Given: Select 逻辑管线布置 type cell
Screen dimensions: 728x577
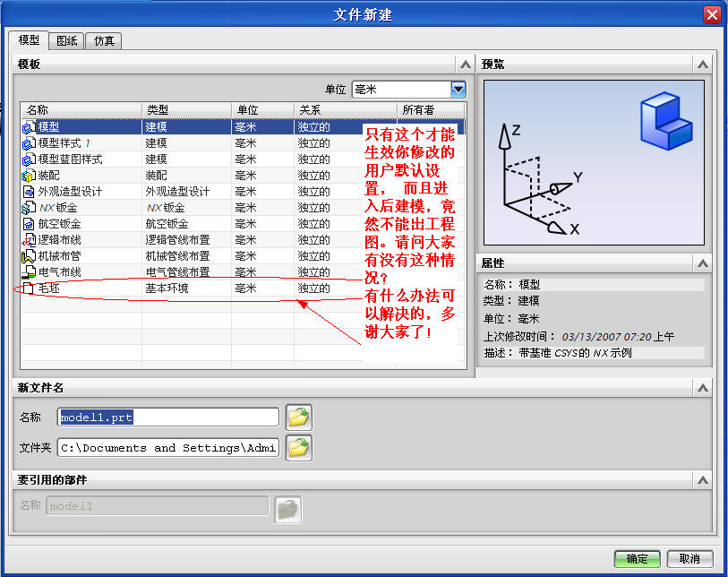Looking at the screenshot, I should [x=186, y=240].
